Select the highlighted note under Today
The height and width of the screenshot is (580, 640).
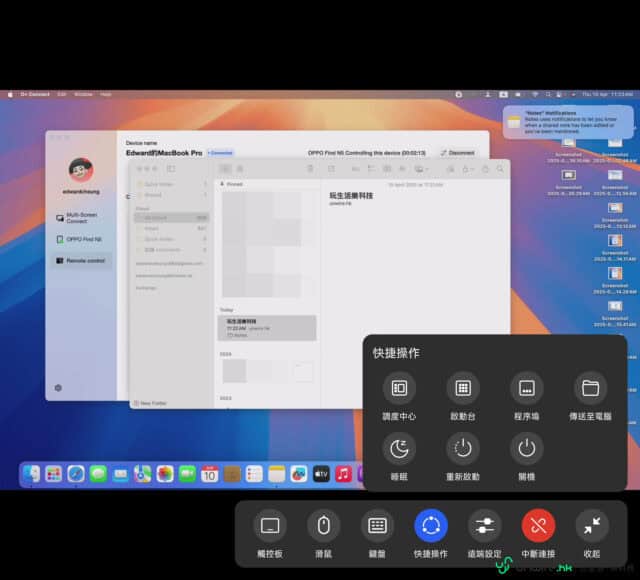pos(267,328)
